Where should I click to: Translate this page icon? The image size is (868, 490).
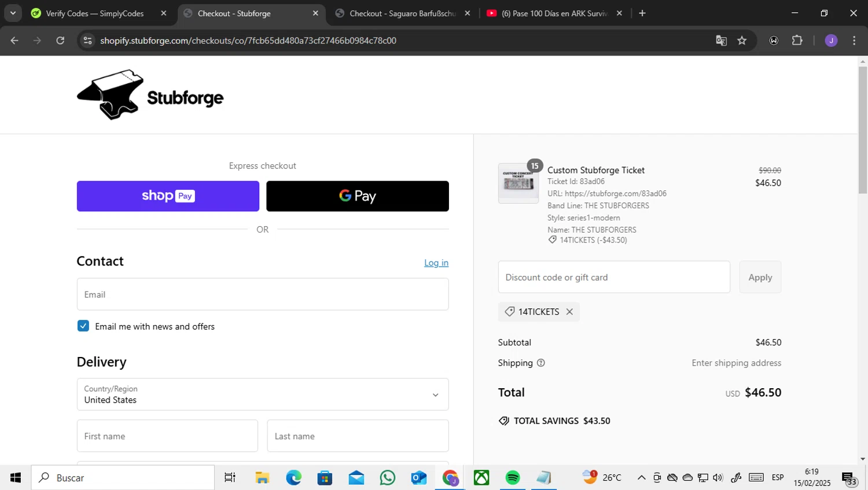[721, 40]
